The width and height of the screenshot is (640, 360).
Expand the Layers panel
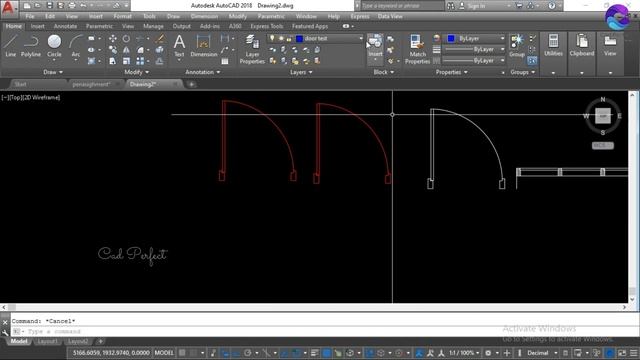(301, 72)
